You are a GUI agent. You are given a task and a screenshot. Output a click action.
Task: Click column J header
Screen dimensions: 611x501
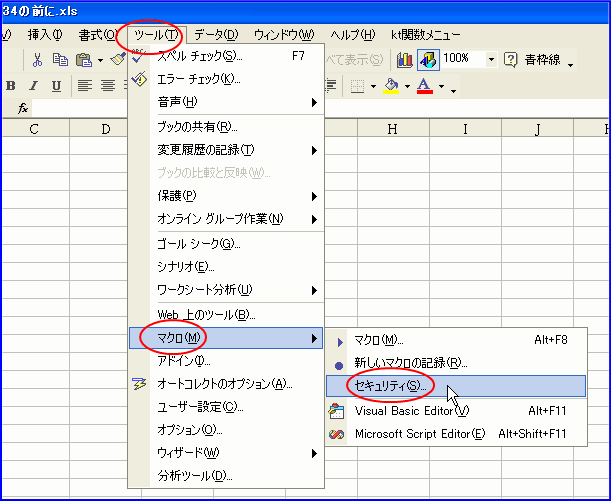[537, 128]
